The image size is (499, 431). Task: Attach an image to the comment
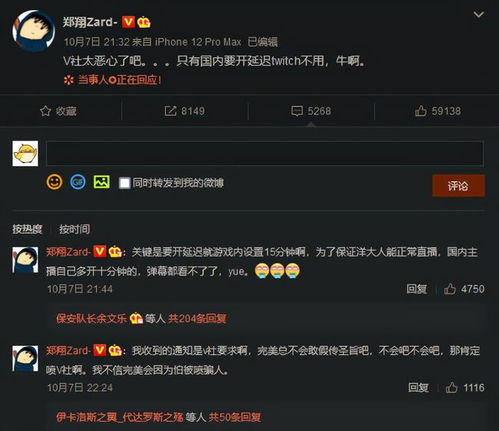click(102, 182)
